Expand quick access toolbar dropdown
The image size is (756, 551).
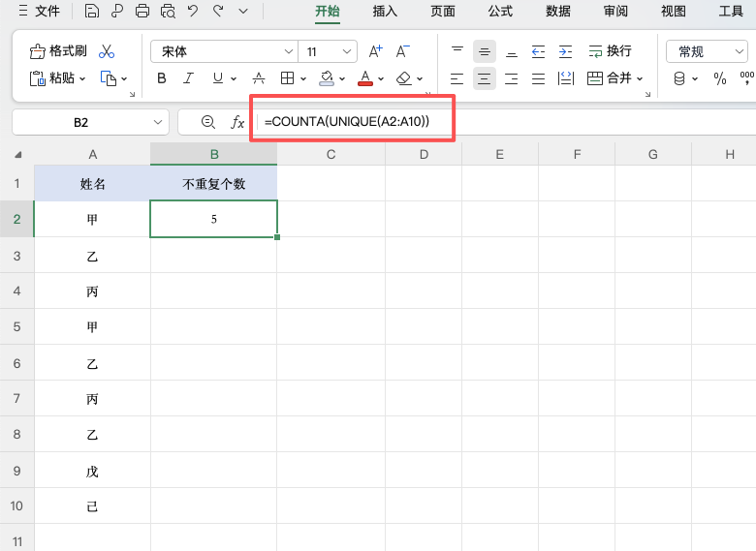pyautogui.click(x=243, y=11)
